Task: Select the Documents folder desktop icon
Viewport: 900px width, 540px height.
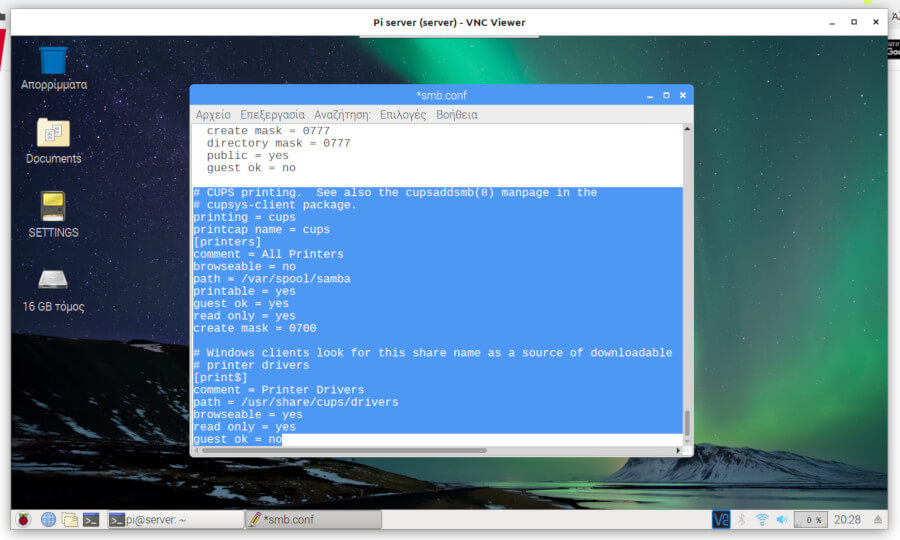Action: 53,141
